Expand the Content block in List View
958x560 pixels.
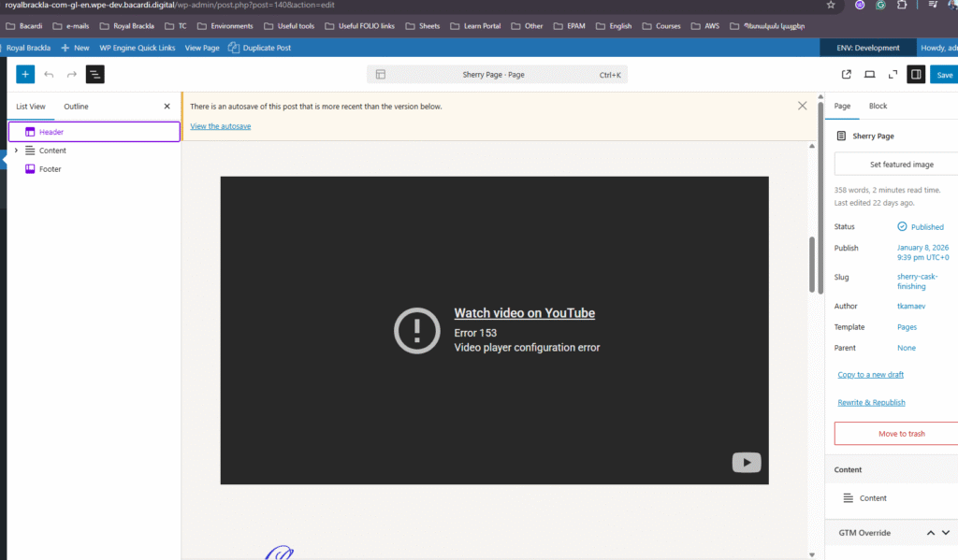16,151
